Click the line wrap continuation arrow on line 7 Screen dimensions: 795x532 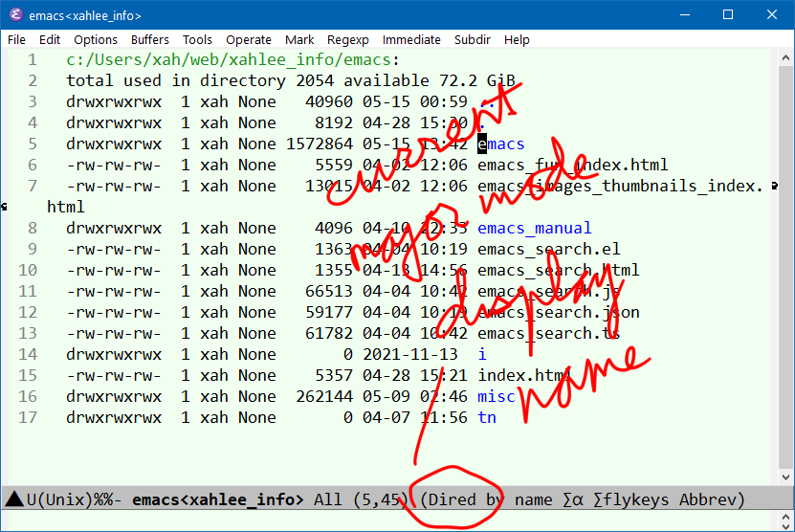[774, 187]
